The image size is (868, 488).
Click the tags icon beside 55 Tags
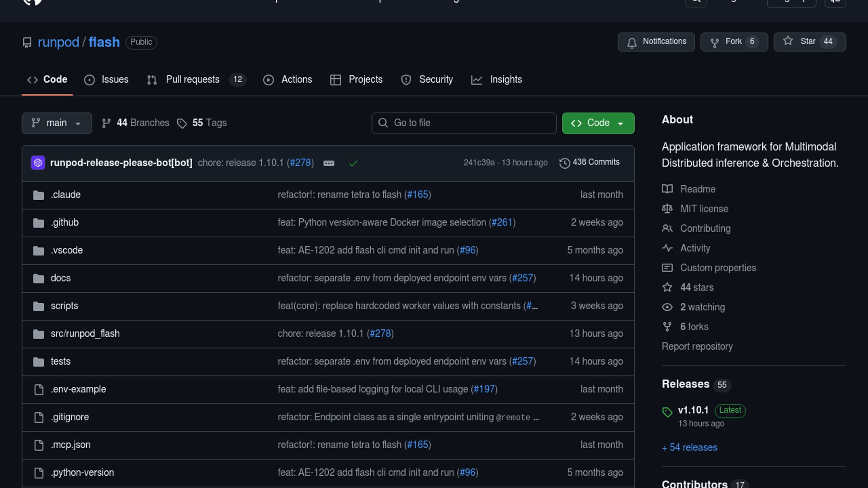[x=182, y=123]
